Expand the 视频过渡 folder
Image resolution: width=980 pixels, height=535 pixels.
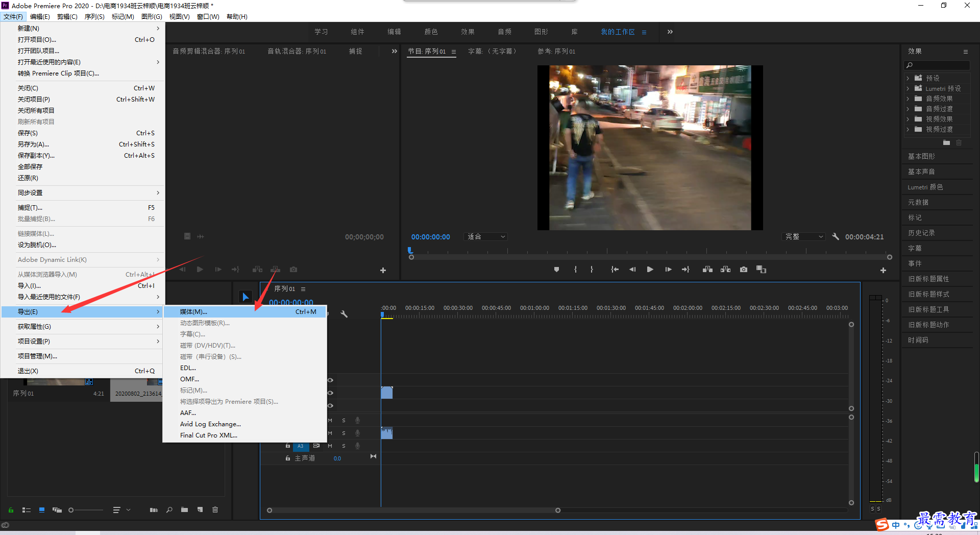pos(908,129)
